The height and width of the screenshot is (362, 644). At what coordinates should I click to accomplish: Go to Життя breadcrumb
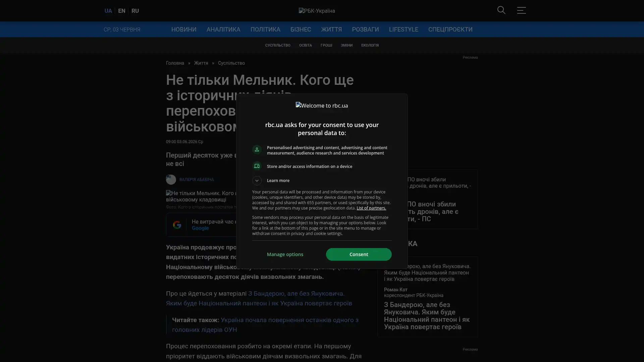click(x=201, y=63)
